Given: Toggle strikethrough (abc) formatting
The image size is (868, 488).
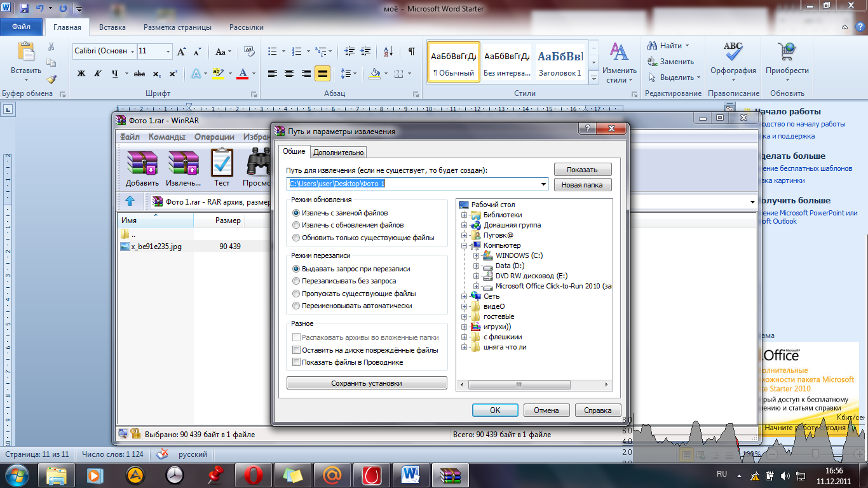Looking at the screenshot, I should (x=140, y=74).
